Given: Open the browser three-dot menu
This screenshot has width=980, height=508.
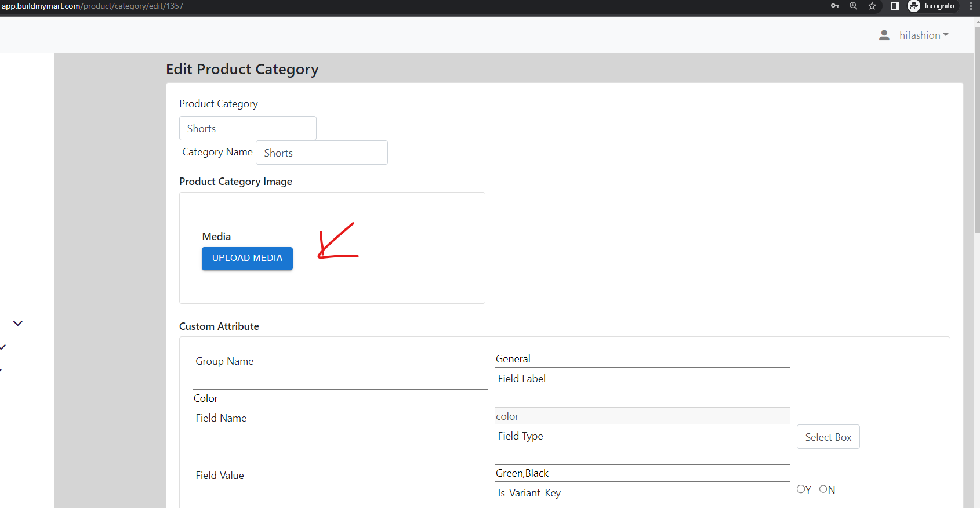Looking at the screenshot, I should [971, 6].
